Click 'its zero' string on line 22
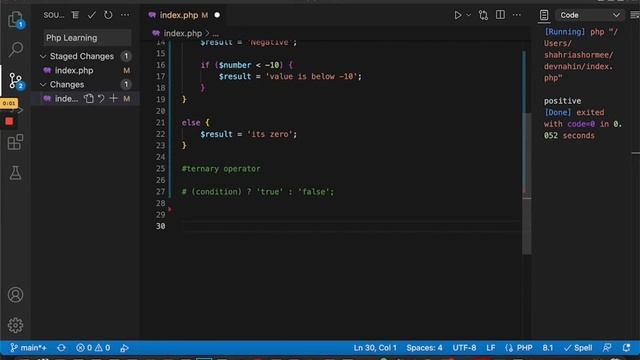The image size is (640, 360). click(x=270, y=134)
